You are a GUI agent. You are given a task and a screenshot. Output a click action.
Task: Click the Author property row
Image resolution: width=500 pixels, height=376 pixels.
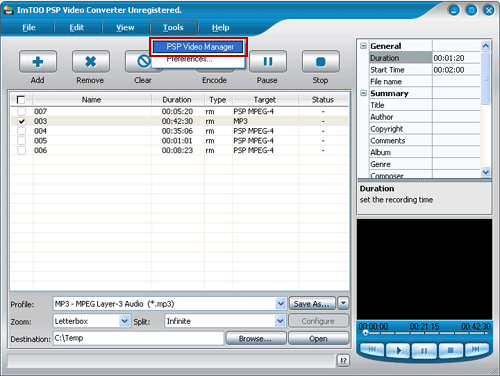coord(425,117)
